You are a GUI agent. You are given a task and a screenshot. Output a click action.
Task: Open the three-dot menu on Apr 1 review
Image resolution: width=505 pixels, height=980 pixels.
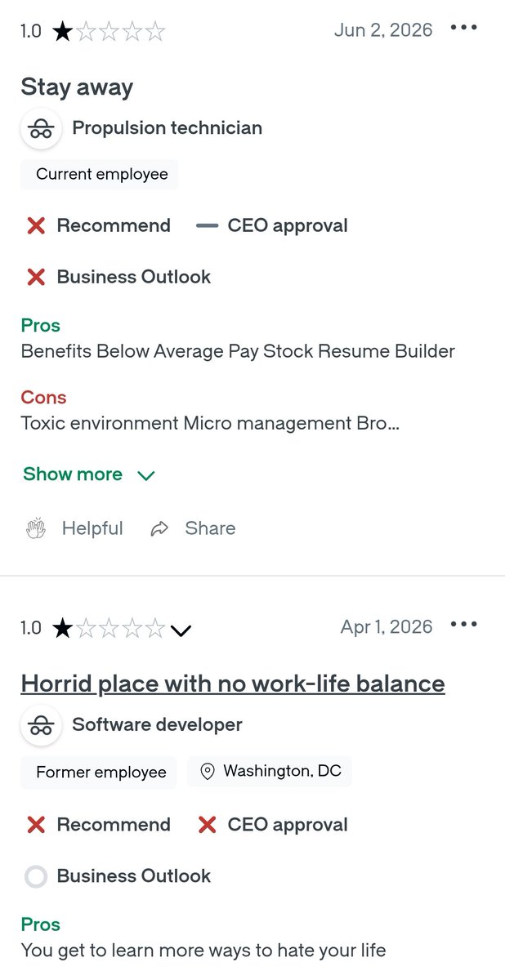coord(463,625)
